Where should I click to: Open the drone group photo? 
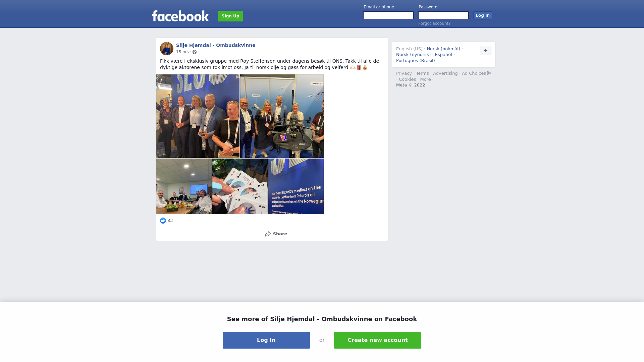click(x=282, y=116)
